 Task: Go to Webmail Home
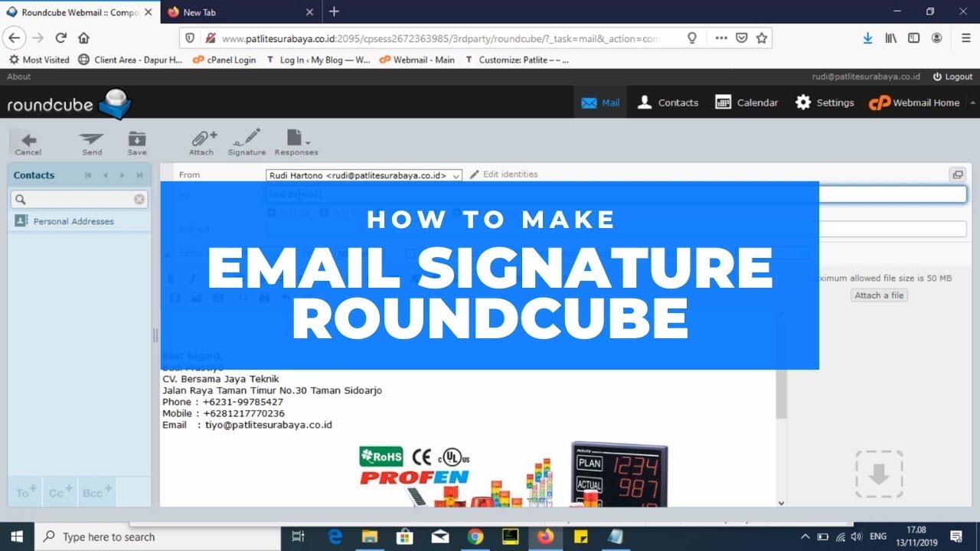(x=913, y=103)
